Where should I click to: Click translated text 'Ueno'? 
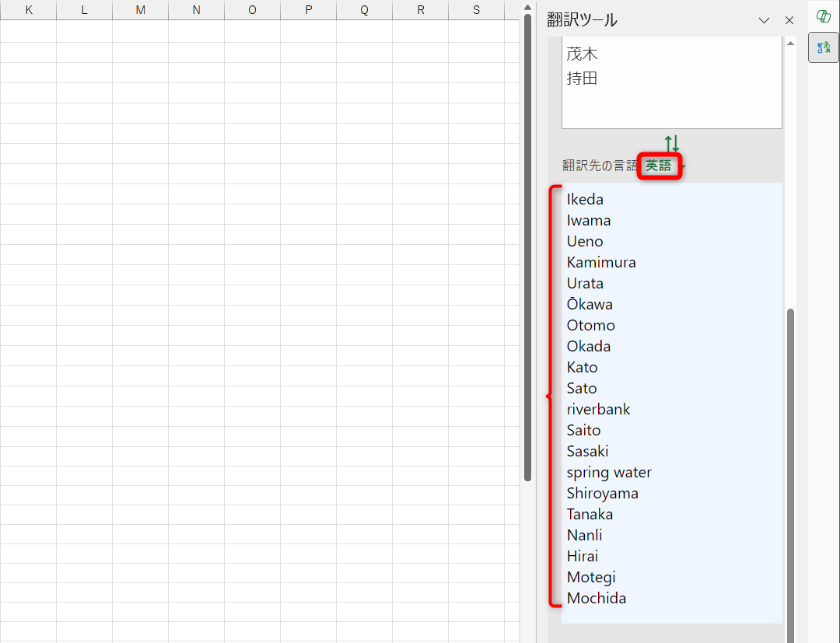point(585,241)
